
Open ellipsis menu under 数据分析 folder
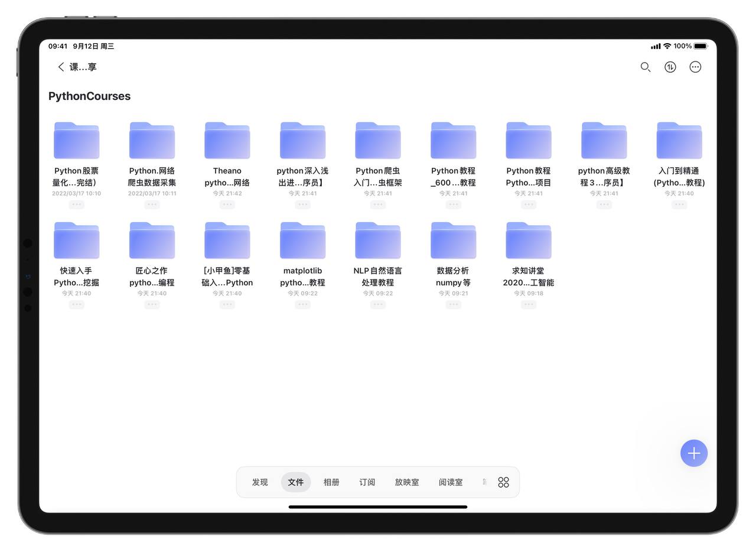click(x=453, y=304)
